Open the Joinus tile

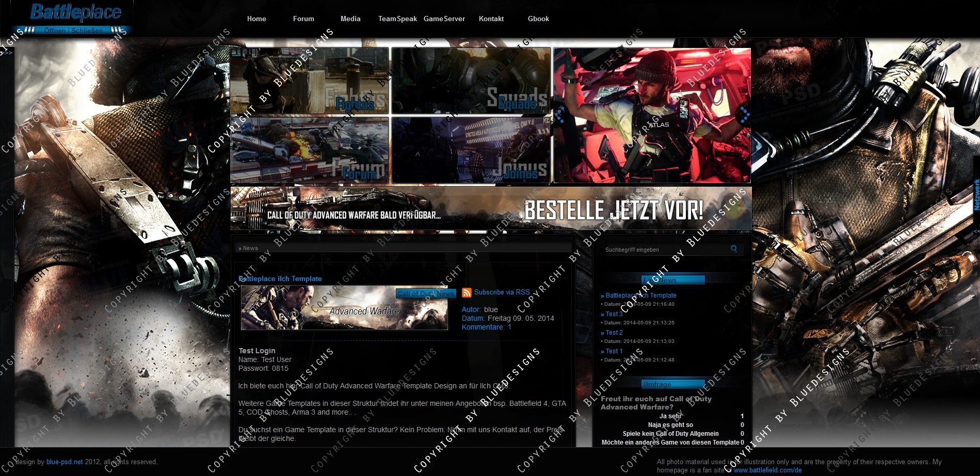coord(471,150)
